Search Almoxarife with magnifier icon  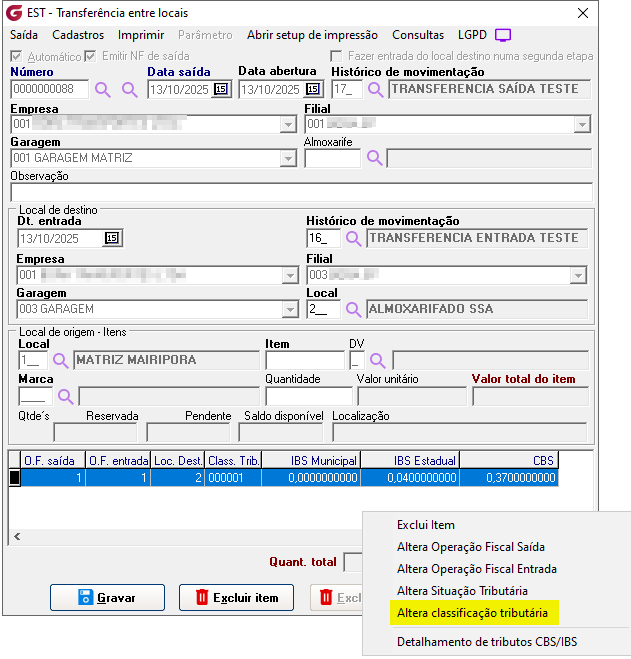[x=374, y=158]
